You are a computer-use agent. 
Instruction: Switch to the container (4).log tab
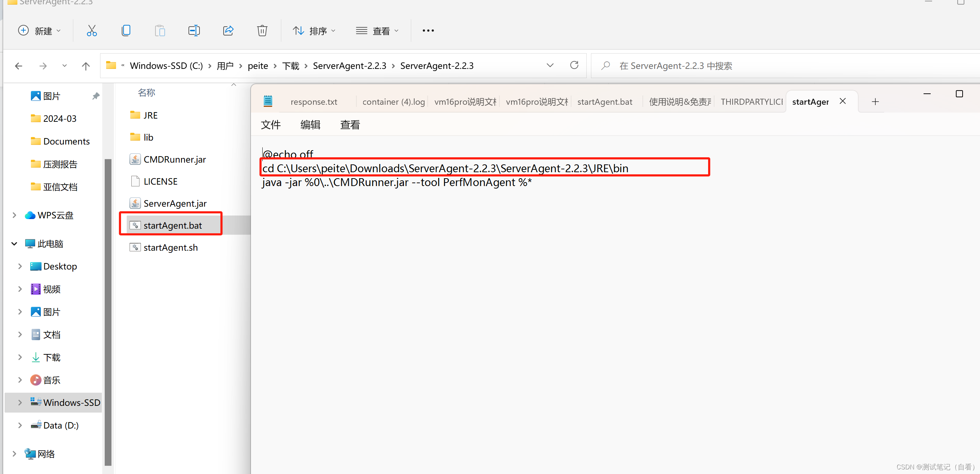click(393, 102)
